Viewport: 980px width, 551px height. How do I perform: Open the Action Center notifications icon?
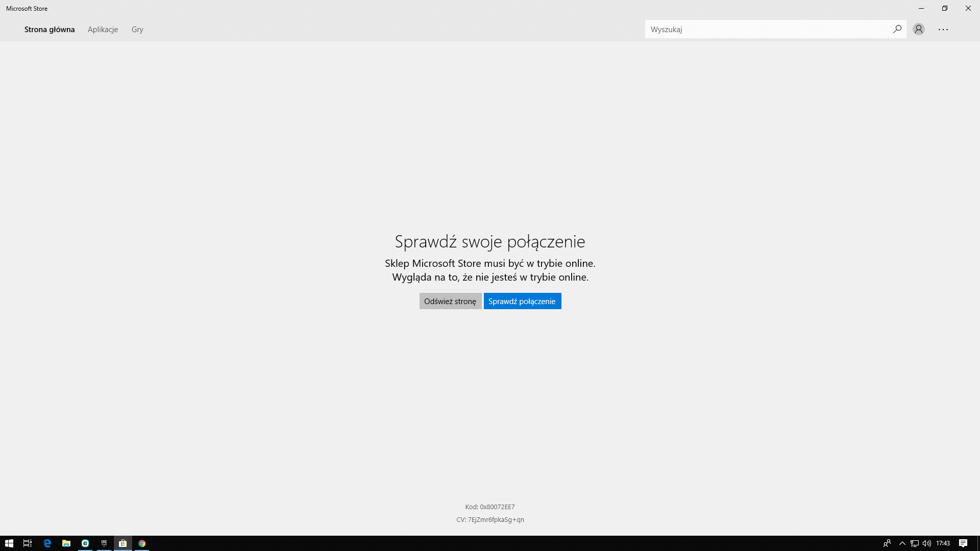[x=963, y=543]
